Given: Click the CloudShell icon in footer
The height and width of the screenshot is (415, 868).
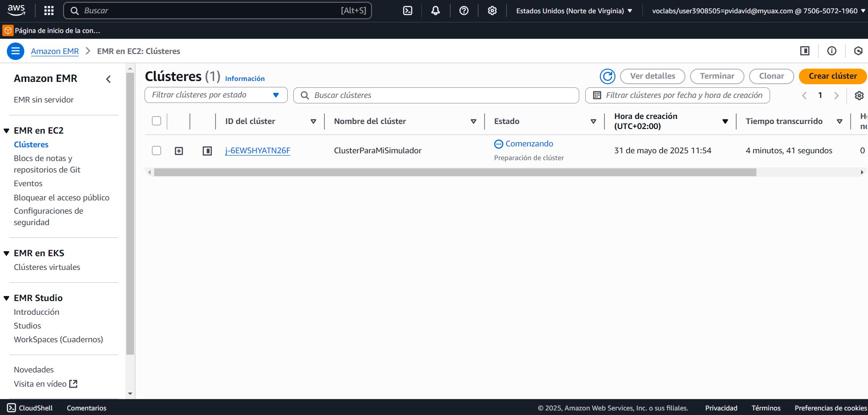Looking at the screenshot, I should pos(11,408).
